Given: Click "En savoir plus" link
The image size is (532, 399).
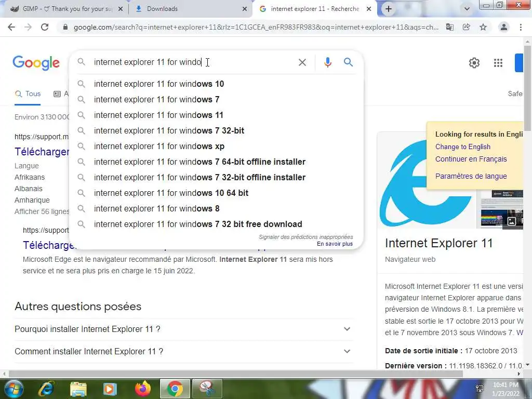Looking at the screenshot, I should pos(335,244).
